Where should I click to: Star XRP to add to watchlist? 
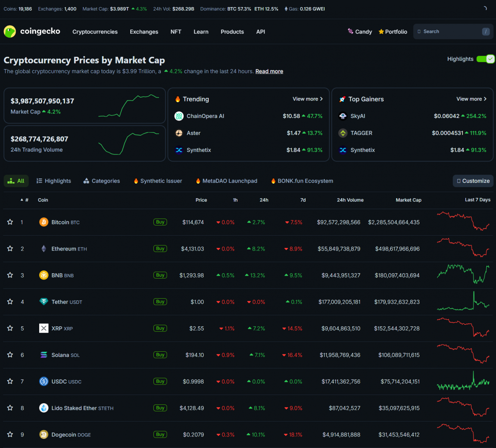coord(10,329)
